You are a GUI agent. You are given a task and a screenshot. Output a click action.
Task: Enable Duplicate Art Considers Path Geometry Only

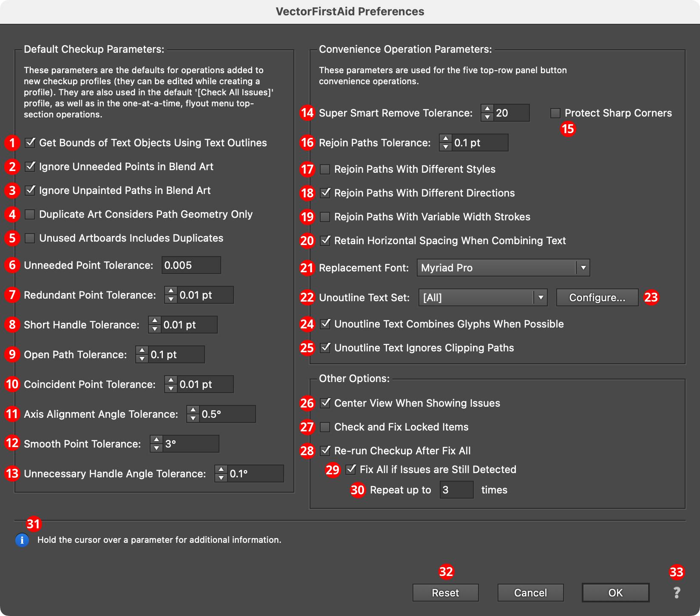pos(29,215)
